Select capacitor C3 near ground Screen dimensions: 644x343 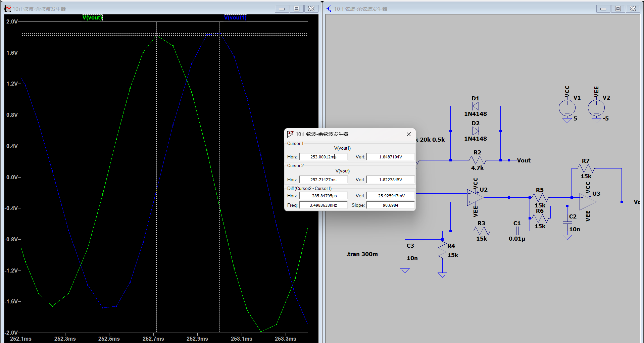[405, 252]
